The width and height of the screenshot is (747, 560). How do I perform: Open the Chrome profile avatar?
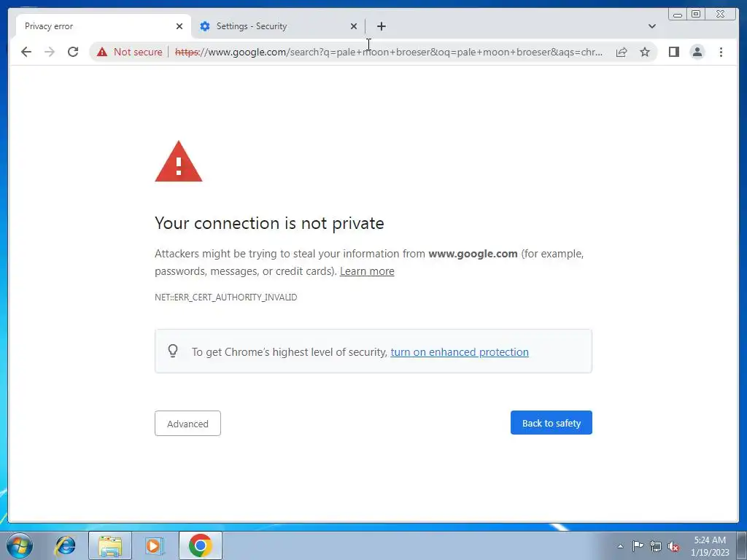point(697,52)
